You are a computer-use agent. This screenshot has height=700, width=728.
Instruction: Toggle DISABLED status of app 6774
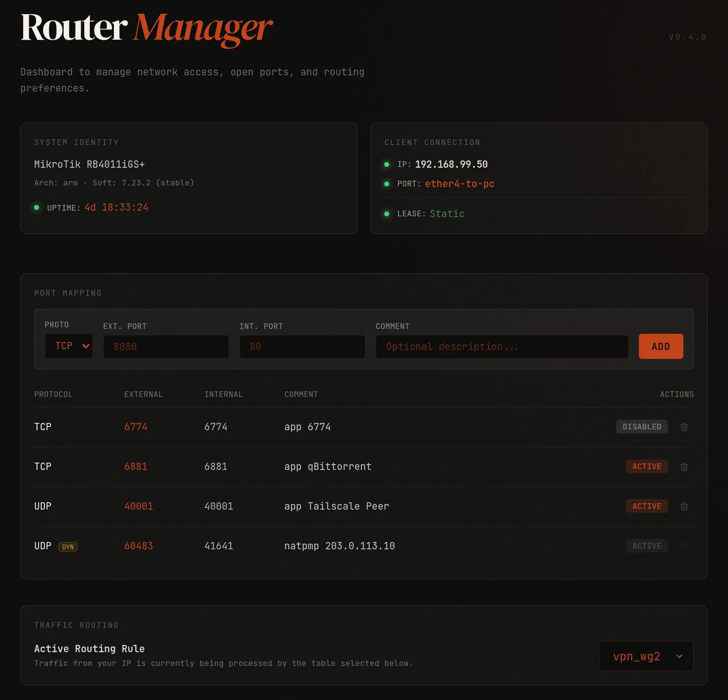(642, 427)
